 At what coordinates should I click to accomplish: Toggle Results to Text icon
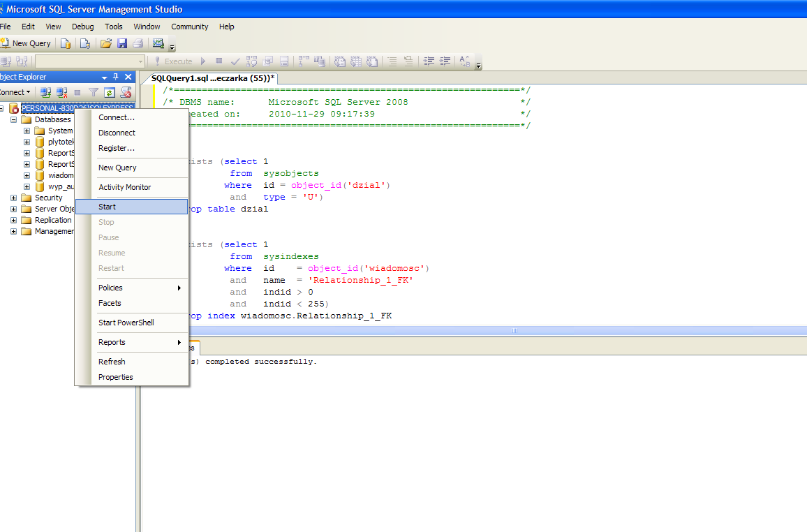pyautogui.click(x=340, y=61)
